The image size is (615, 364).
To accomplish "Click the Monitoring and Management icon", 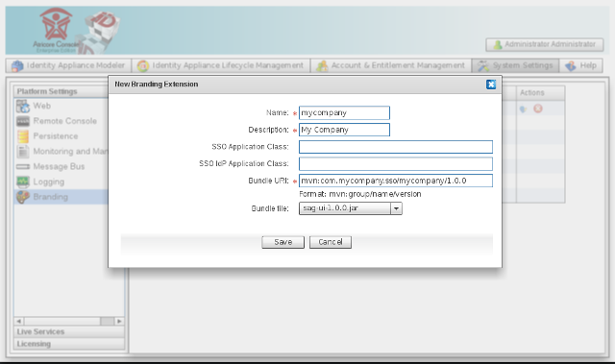I will pyautogui.click(x=23, y=151).
